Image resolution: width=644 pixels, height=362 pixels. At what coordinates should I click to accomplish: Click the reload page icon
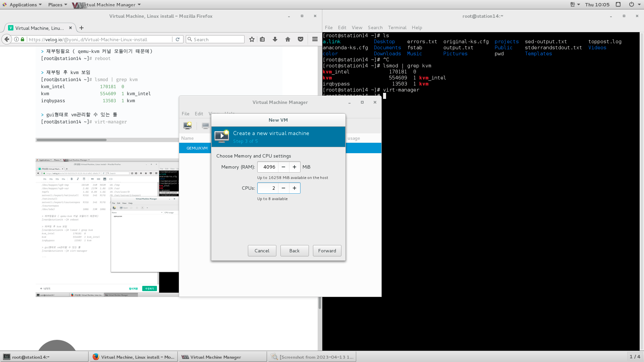[178, 40]
